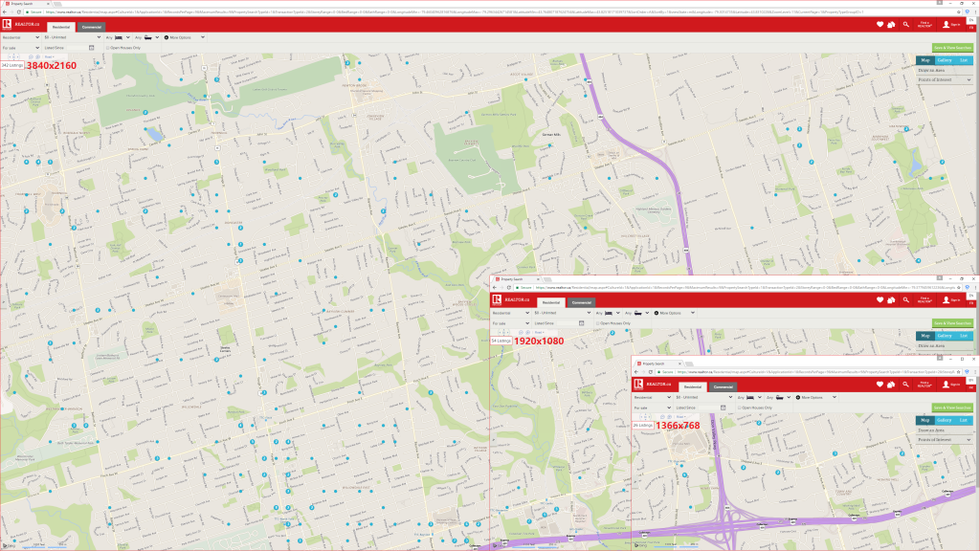Switch to List view in front small window
The image size is (980, 551).
(x=964, y=421)
